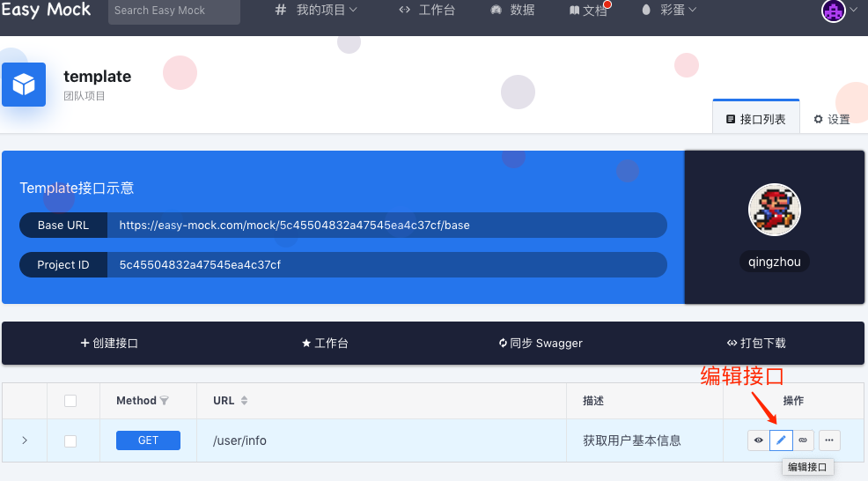Viewport: 868px width, 481px height.
Task: Expand the 彩蛋 dropdown
Action: (669, 10)
